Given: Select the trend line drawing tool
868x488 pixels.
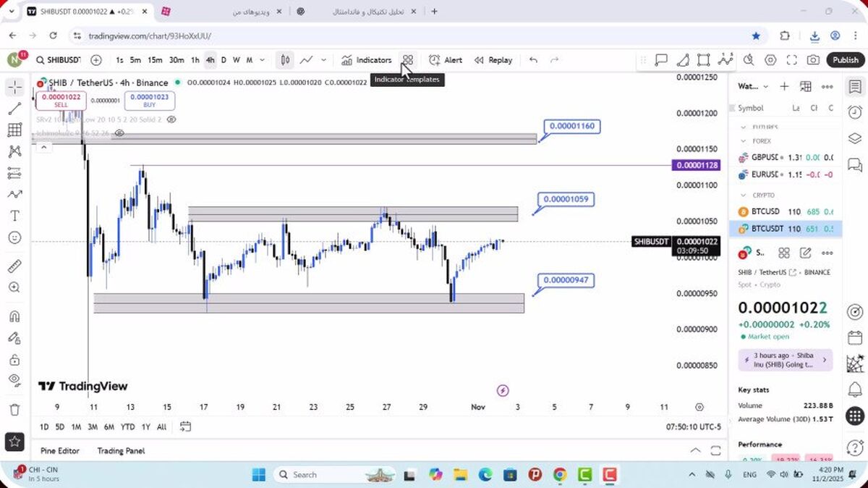Looking at the screenshot, I should pos(14,109).
